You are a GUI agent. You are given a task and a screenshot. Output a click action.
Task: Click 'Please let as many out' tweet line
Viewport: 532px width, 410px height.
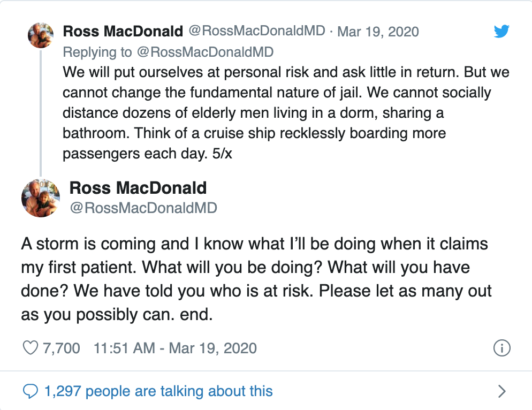[x=405, y=291]
